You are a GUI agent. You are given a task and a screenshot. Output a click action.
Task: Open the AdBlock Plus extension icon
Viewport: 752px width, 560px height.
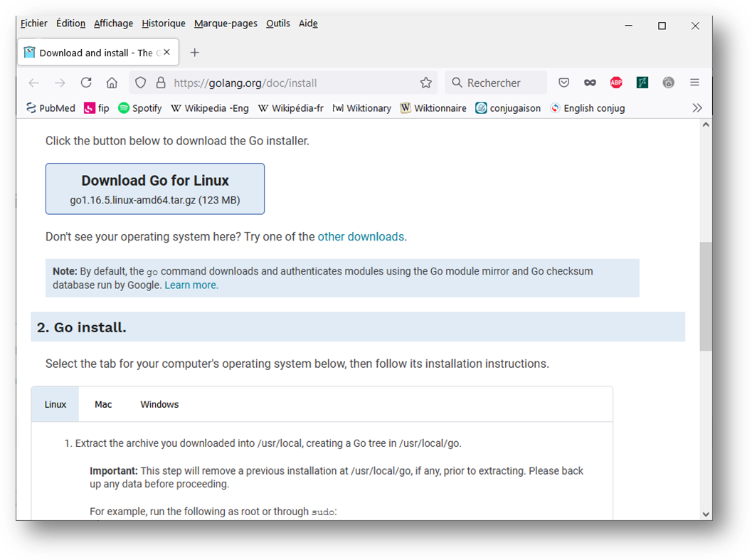coord(616,83)
